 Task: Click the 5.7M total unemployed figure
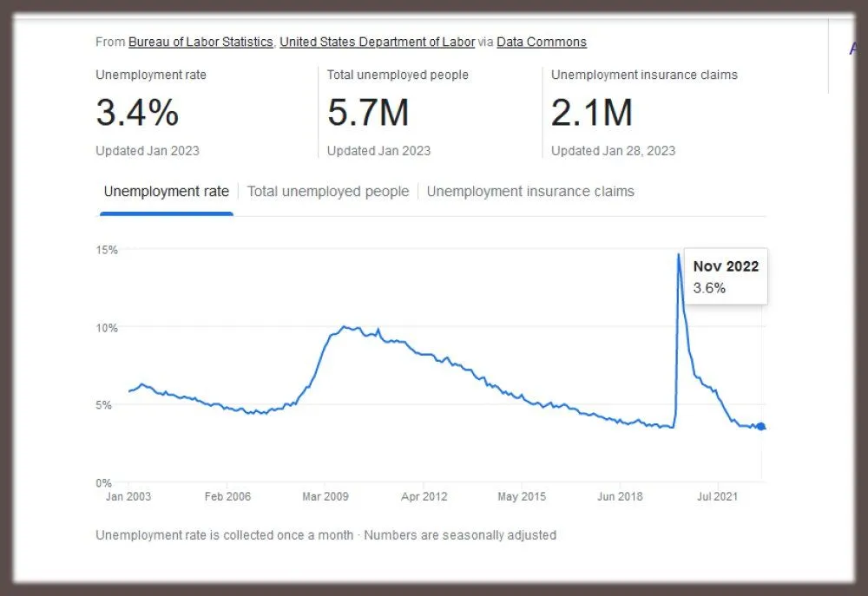[x=368, y=113]
